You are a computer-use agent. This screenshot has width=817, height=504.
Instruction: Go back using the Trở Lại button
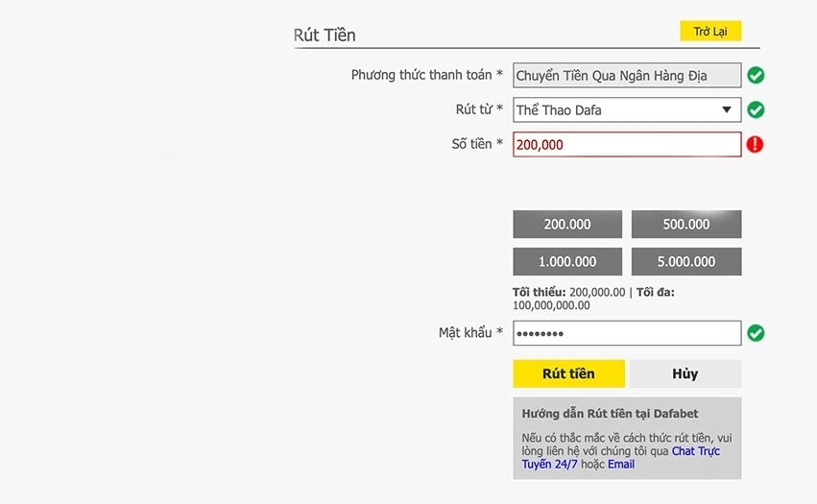coord(710,32)
